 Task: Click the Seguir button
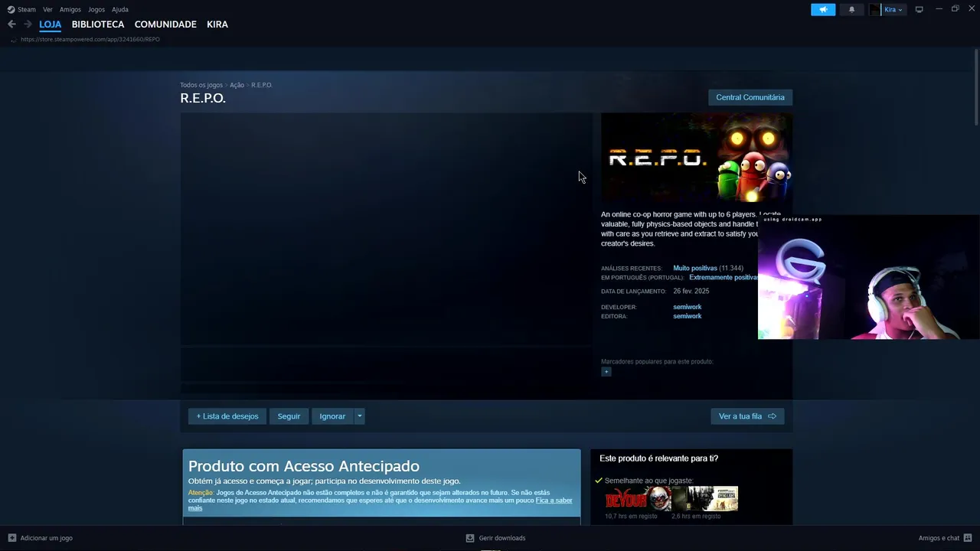[x=289, y=416]
